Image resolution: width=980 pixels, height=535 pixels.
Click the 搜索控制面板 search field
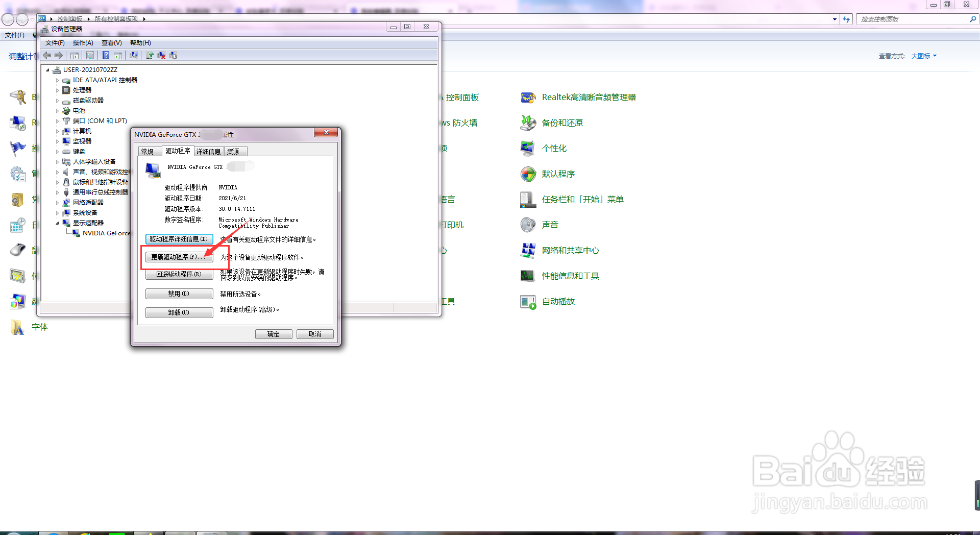click(914, 19)
